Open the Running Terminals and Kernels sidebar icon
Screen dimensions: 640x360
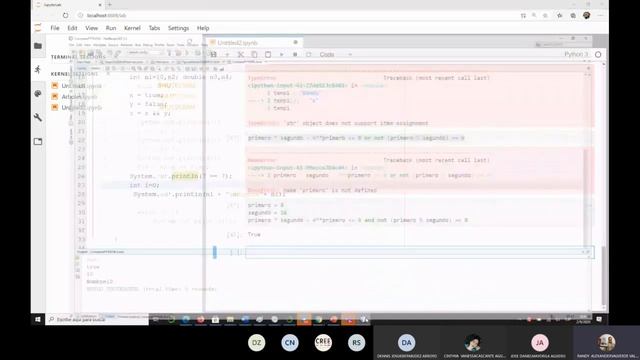[38, 69]
